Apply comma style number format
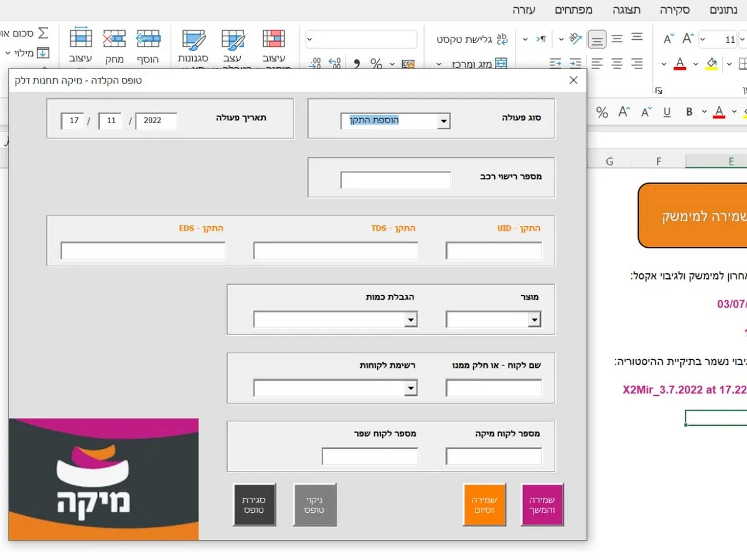Screen dimensions: 747x560 [x=357, y=63]
